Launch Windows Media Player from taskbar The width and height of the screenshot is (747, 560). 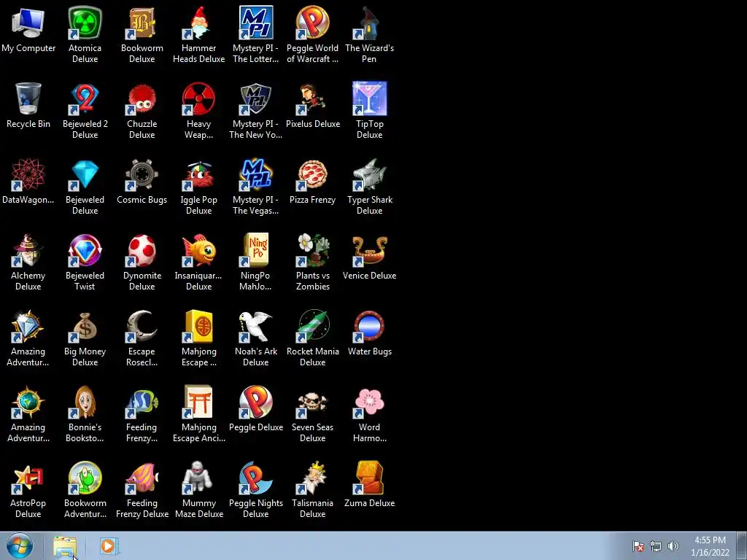(108, 546)
